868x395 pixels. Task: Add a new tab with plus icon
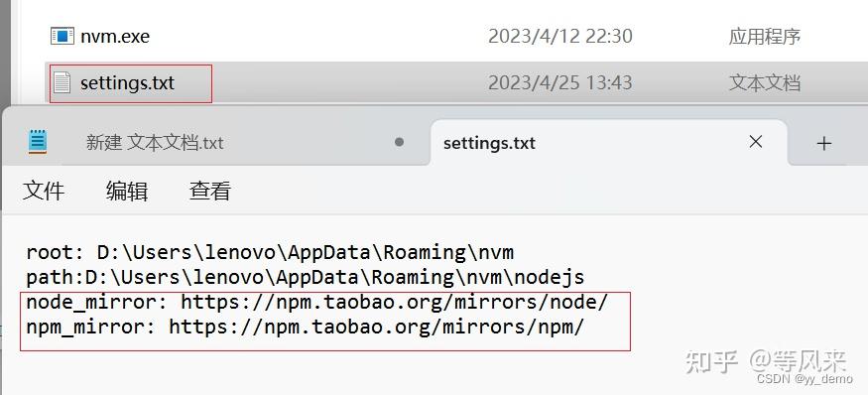coord(823,144)
